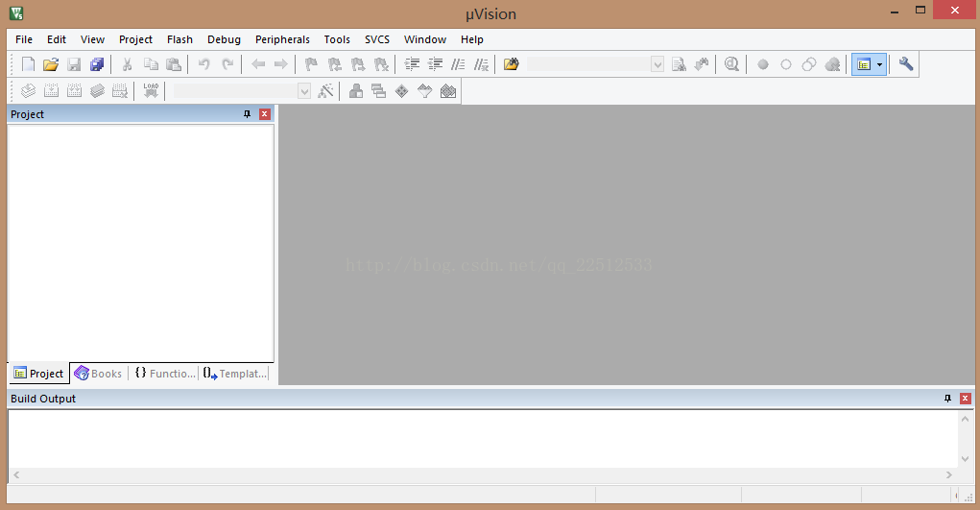Click the Navigate Forwards arrow
This screenshot has height=510, width=980.
(x=281, y=64)
